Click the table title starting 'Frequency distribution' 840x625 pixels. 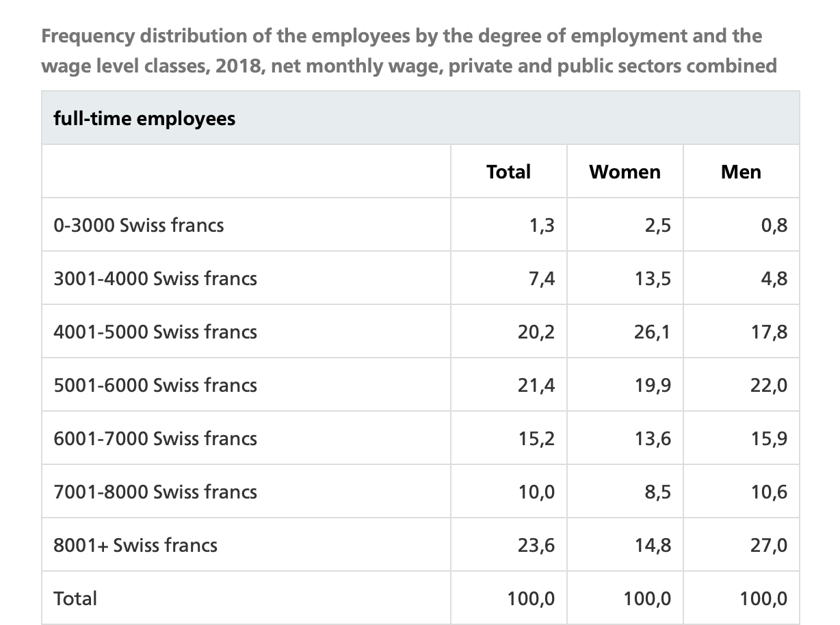pos(409,51)
